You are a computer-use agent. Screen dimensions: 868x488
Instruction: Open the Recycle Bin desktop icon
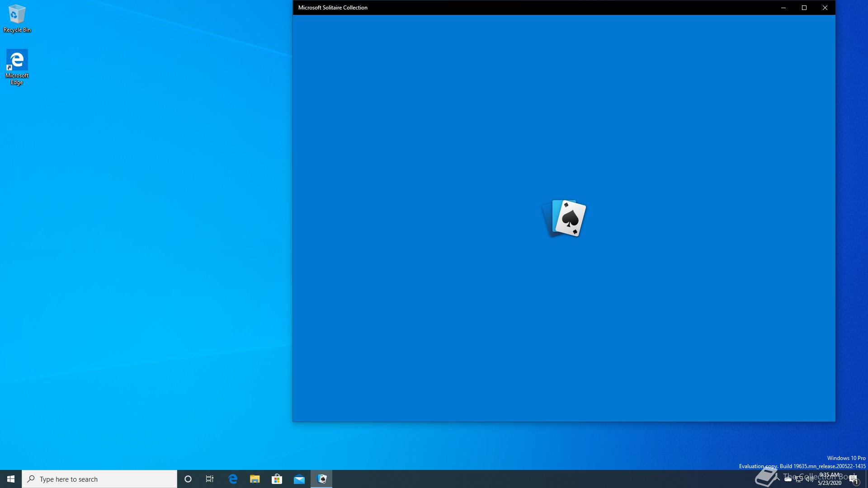[x=17, y=19]
